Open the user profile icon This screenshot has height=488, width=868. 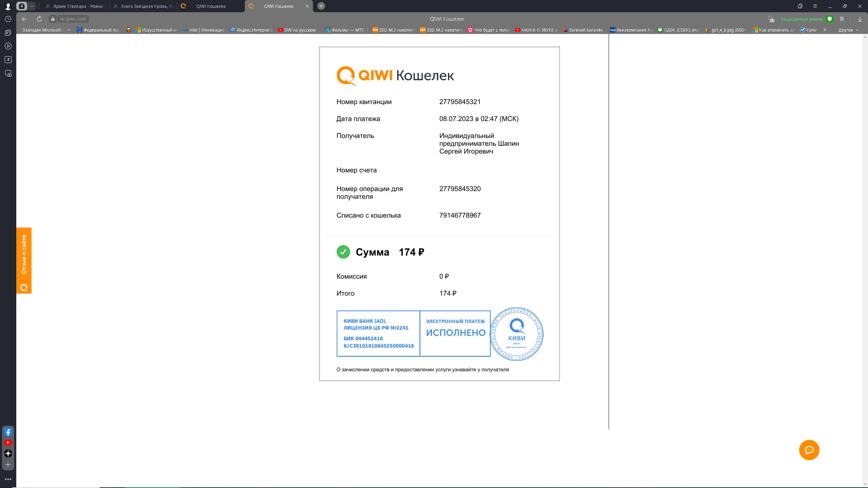coord(8,6)
